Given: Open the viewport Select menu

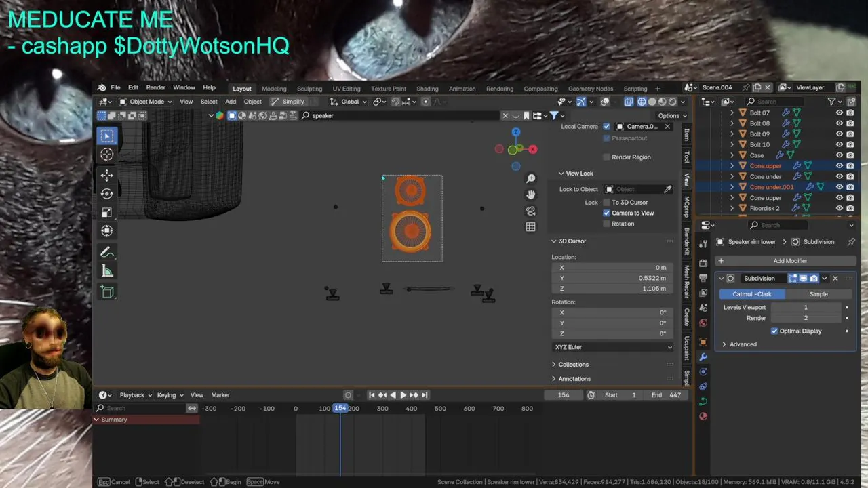Looking at the screenshot, I should pyautogui.click(x=209, y=102).
